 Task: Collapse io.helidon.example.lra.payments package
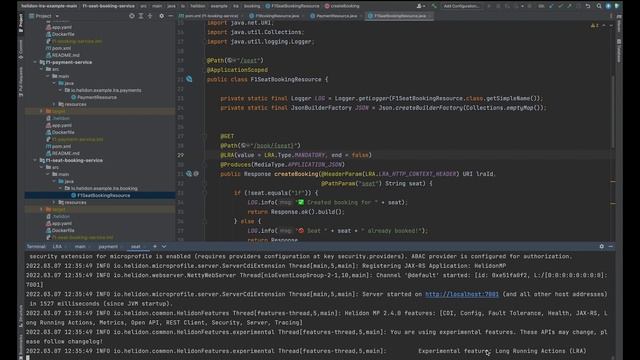[60, 90]
